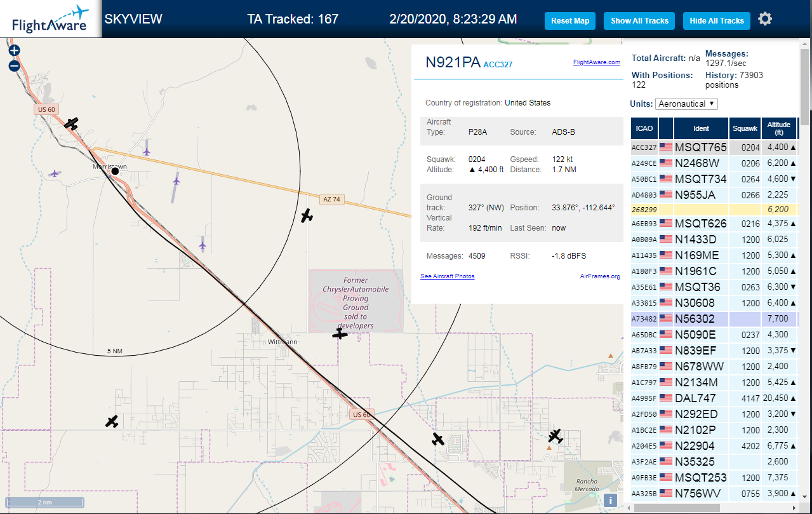Select the aircraft icon below Chrysler Proving Ground
This screenshot has height=514, width=812.
point(340,334)
